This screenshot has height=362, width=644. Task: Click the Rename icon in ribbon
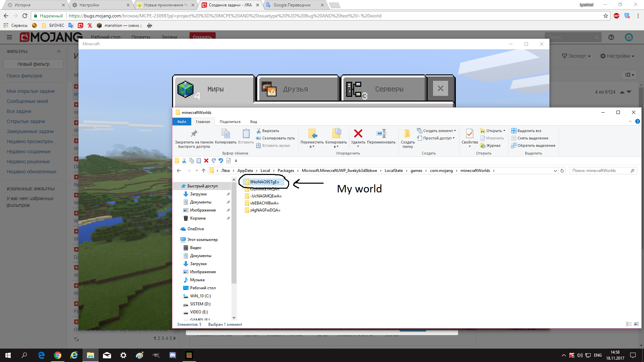point(381,134)
